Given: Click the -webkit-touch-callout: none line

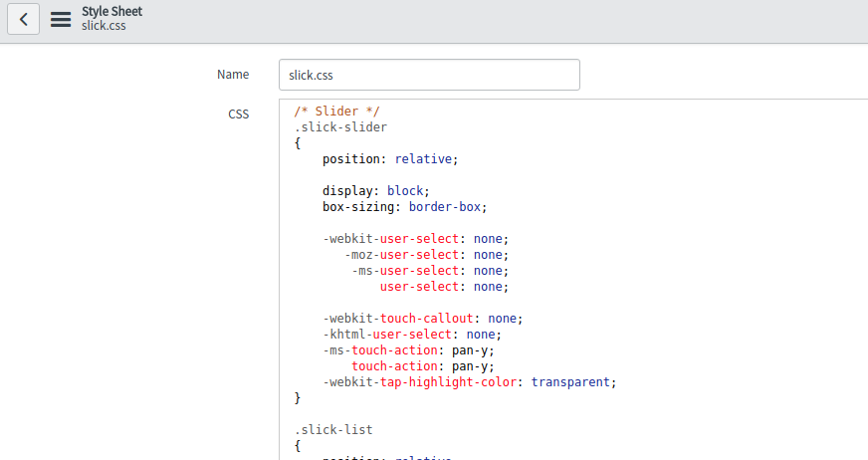Looking at the screenshot, I should (422, 319).
